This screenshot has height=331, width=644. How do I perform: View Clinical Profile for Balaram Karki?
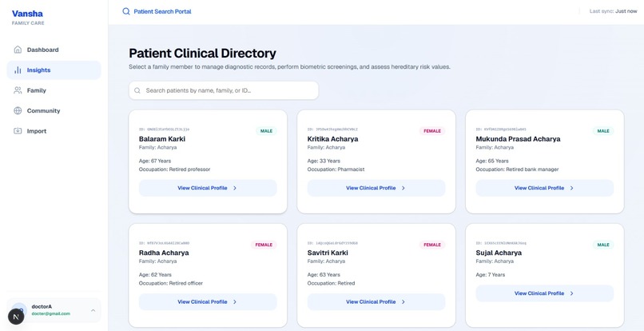click(208, 188)
